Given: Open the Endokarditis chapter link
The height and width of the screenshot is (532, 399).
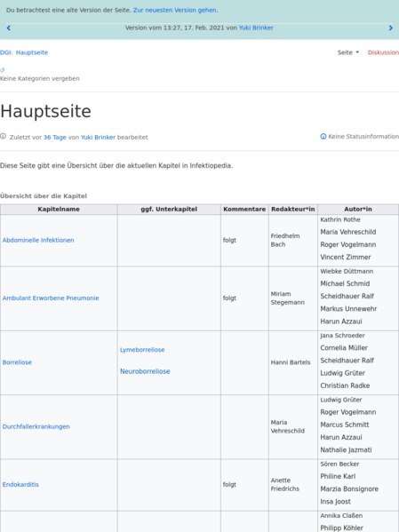Looking at the screenshot, I should [x=20, y=485].
